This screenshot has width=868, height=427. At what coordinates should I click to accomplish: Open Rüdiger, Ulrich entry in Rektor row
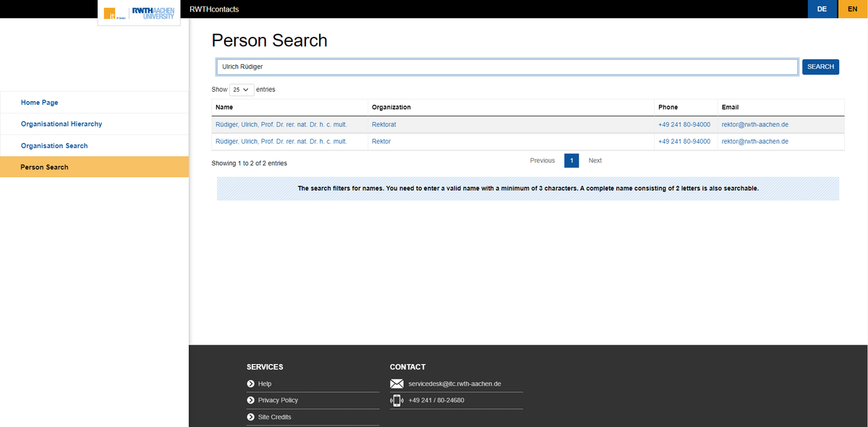281,142
